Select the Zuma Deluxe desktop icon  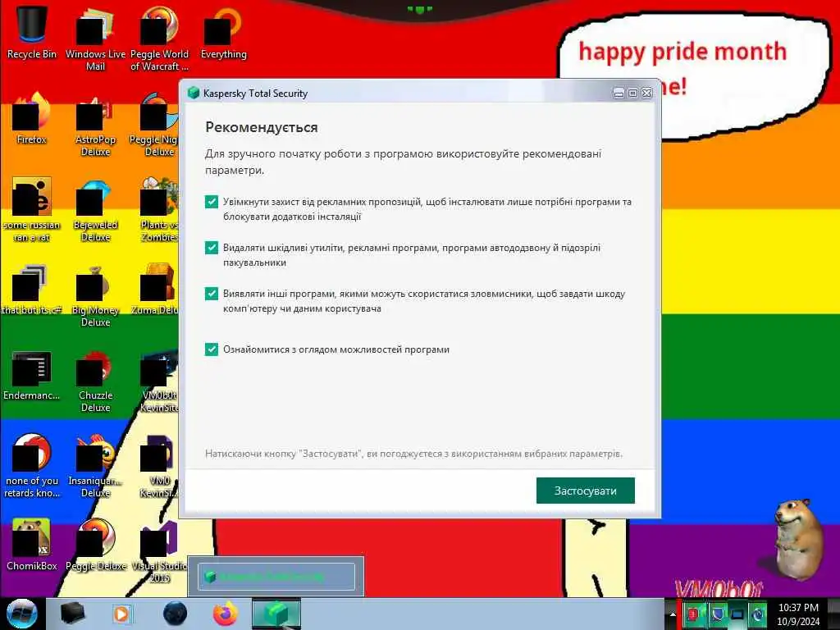tap(155, 288)
